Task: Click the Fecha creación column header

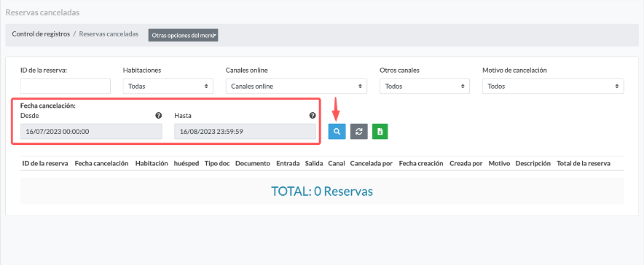Action: (421, 163)
